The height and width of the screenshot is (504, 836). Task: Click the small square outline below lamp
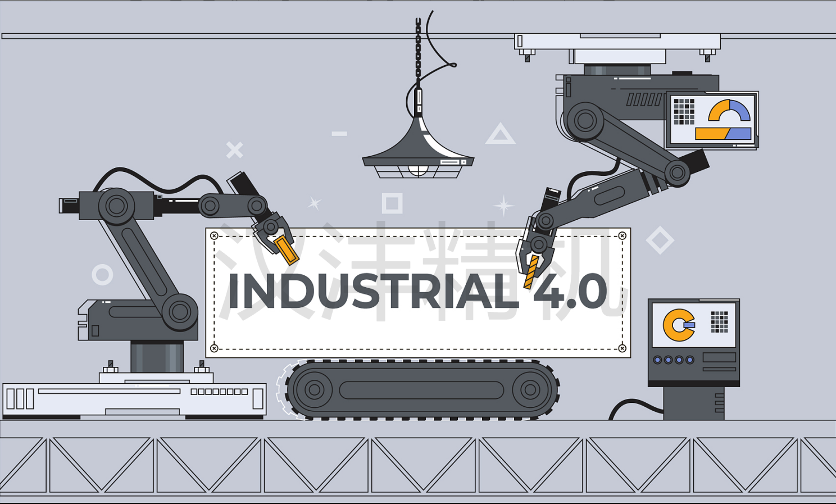(392, 203)
